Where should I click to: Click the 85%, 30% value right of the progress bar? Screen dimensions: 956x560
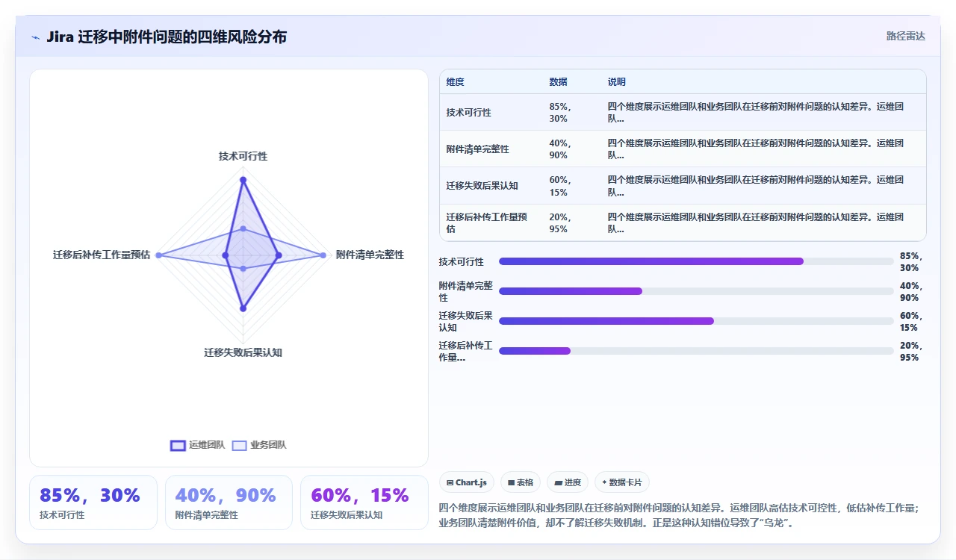point(912,261)
